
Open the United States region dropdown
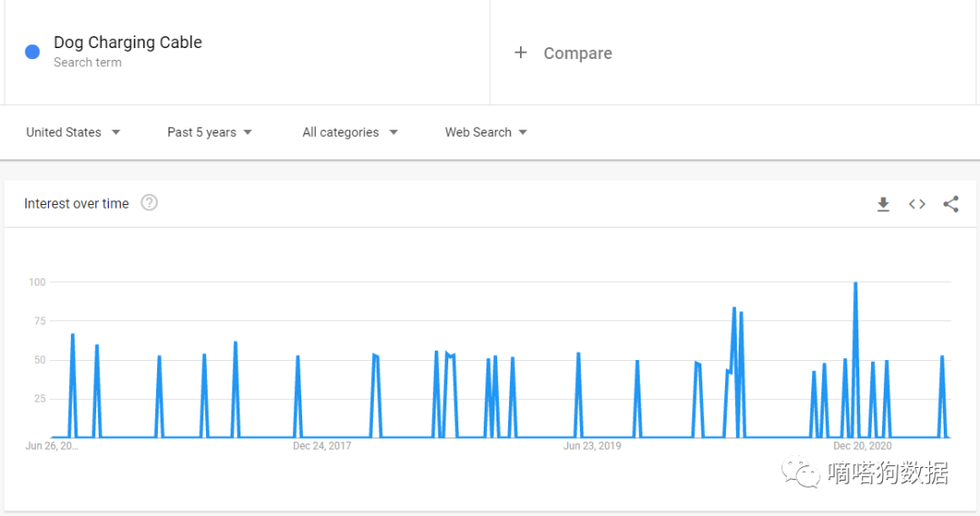tap(73, 132)
